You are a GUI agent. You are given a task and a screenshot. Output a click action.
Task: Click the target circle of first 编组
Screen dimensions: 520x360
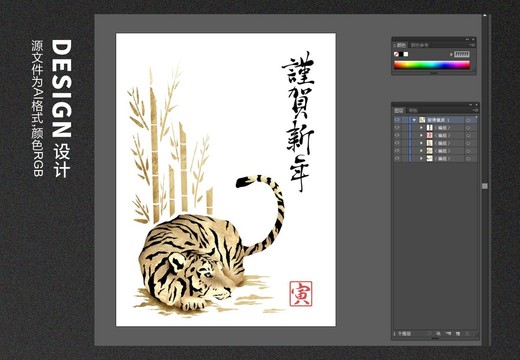(x=468, y=128)
